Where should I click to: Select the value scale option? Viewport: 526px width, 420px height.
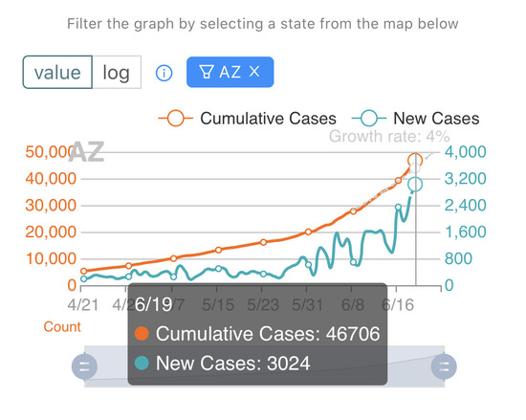pos(57,73)
